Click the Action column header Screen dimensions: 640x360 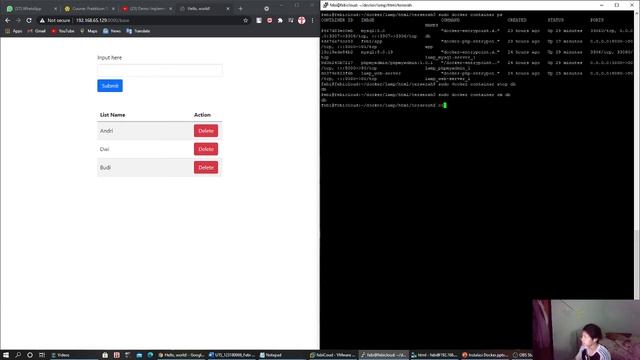click(202, 115)
